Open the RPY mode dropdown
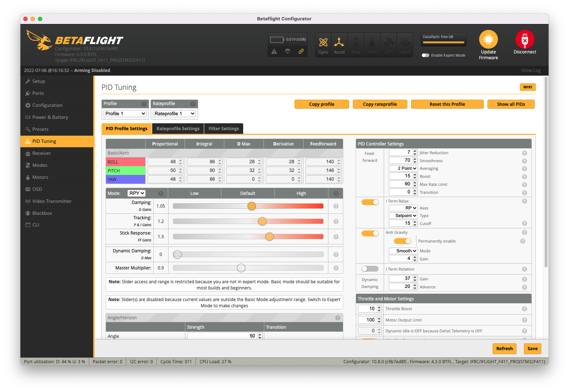The image size is (569, 392). point(137,193)
